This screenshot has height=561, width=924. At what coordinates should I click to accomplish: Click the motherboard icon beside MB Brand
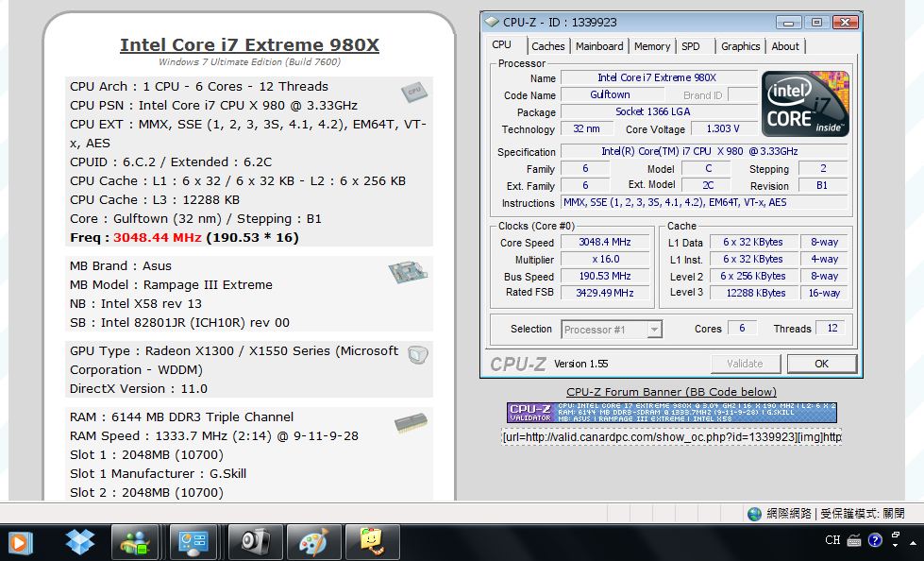coord(407,272)
